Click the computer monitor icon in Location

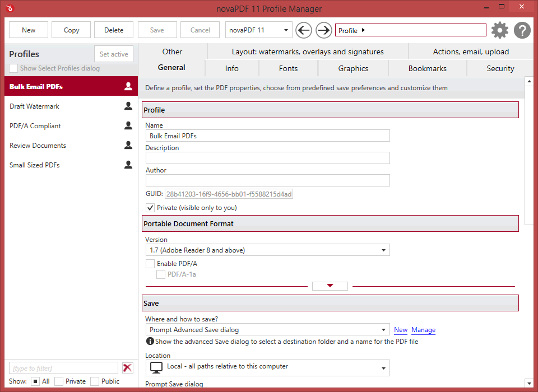pos(156,367)
